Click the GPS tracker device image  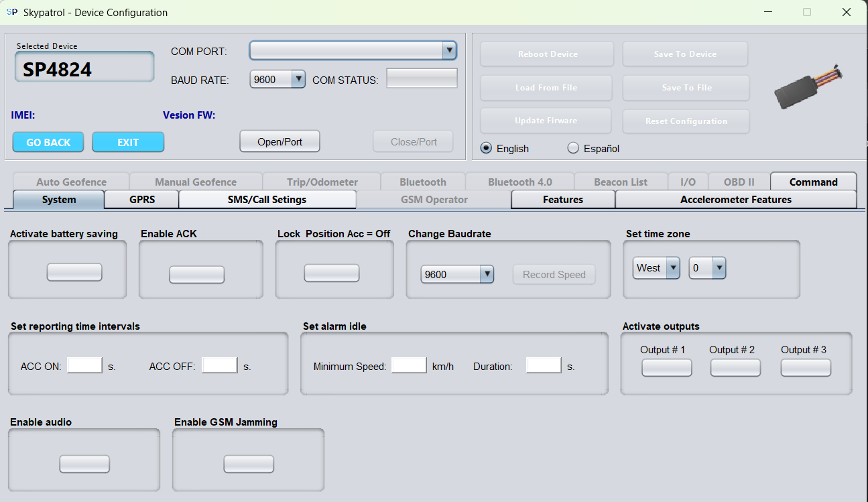click(809, 87)
